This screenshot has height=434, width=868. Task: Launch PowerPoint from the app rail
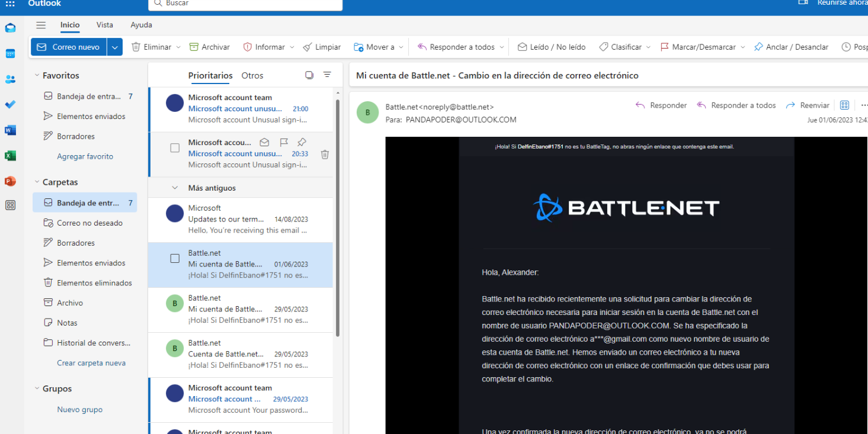point(10,181)
